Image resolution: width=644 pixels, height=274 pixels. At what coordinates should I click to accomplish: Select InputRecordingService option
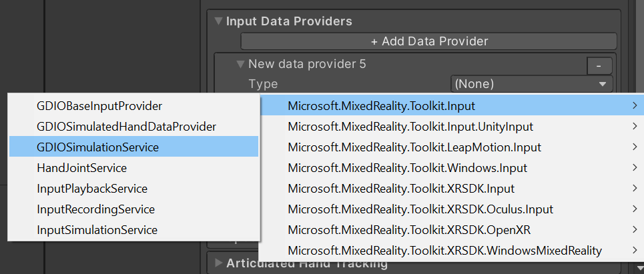134,209
